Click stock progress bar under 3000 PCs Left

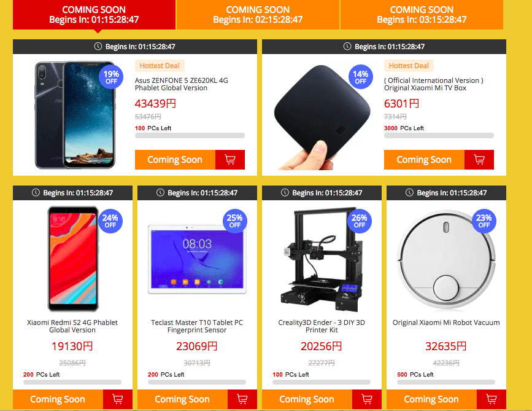click(x=439, y=136)
